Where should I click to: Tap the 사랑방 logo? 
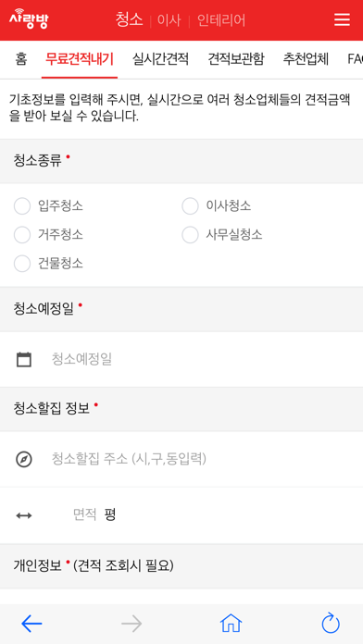click(29, 19)
